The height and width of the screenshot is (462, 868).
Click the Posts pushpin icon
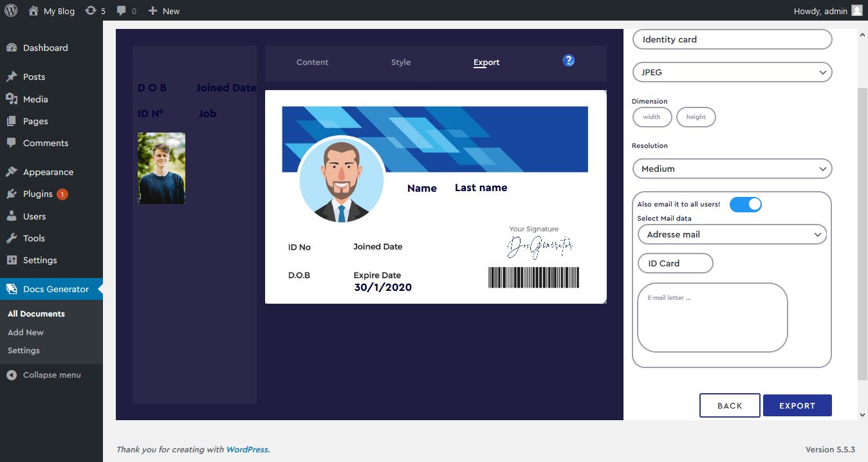(x=12, y=77)
